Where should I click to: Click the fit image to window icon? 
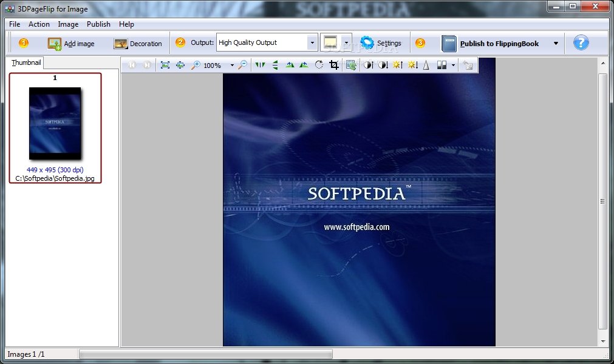pos(165,65)
